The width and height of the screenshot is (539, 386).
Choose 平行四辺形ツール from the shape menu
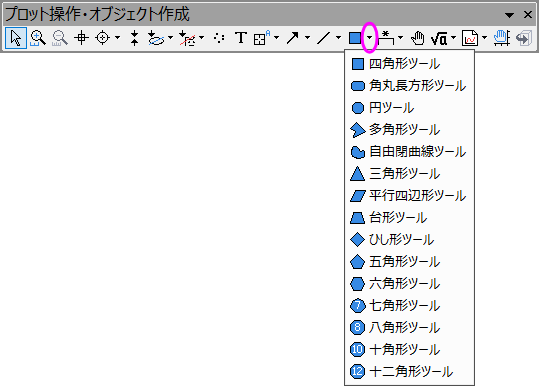[x=409, y=196]
